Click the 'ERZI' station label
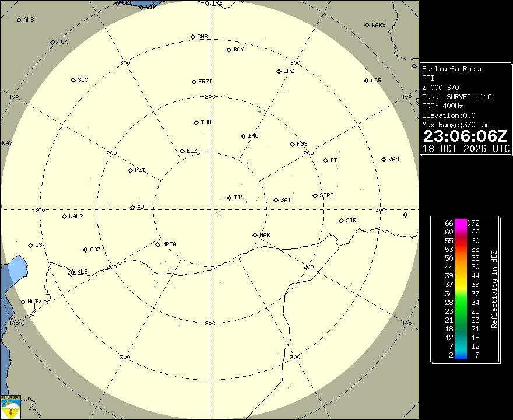Screen dimensions: 513x420 coord(205,82)
